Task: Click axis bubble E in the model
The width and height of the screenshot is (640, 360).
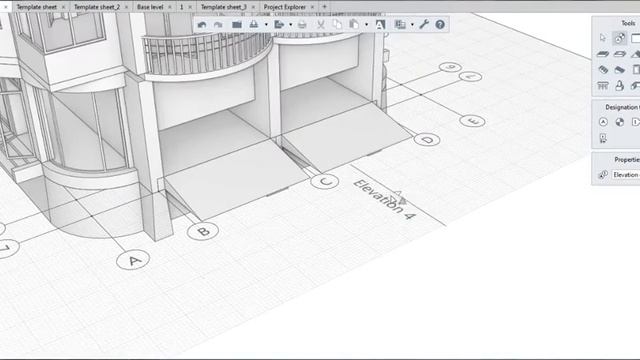Action: point(472,121)
